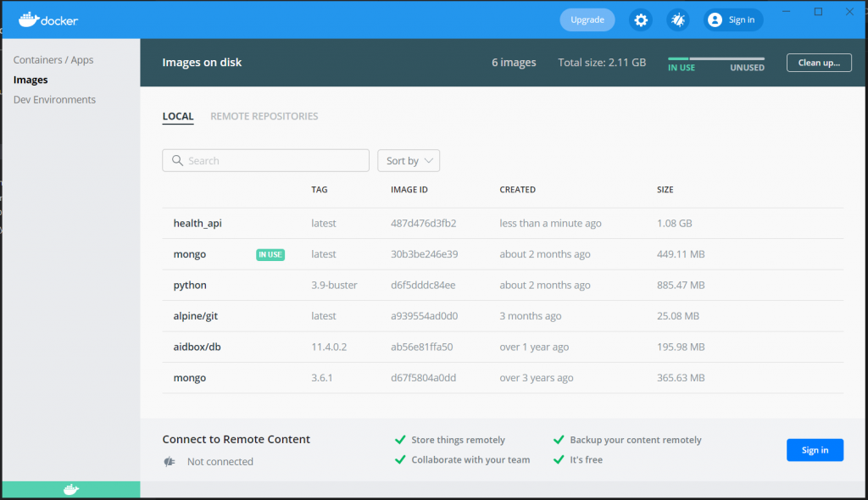Screen dimensions: 868x500
Task: Click image ID 487d476d3fb2
Action: click(x=424, y=223)
